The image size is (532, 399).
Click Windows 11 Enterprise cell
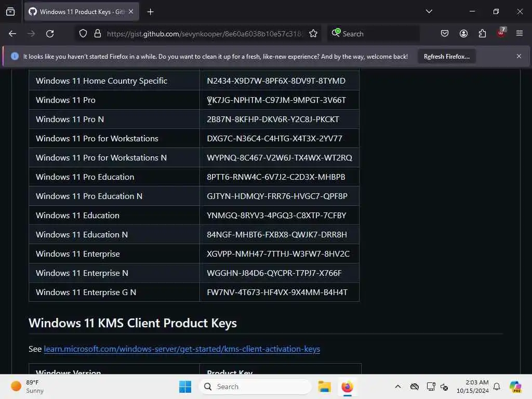pos(114,254)
